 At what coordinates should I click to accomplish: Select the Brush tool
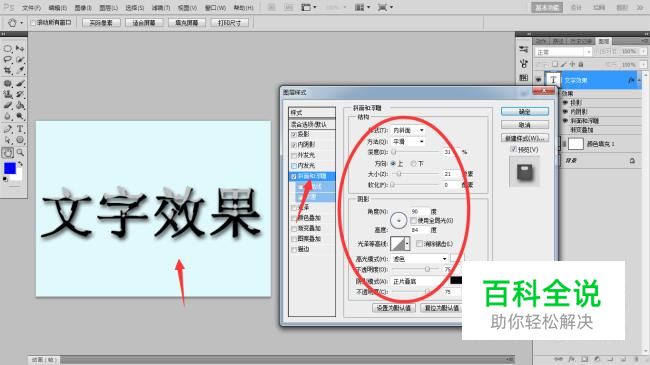click(x=20, y=83)
